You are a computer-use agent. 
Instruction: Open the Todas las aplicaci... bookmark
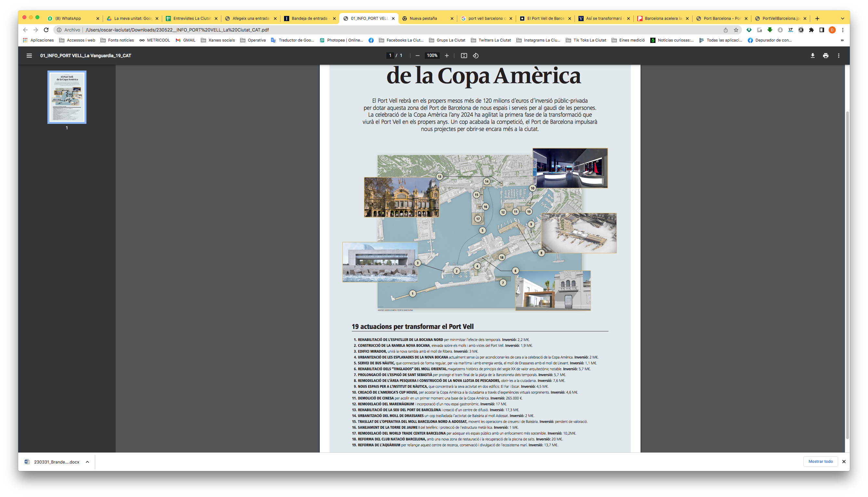coord(720,40)
